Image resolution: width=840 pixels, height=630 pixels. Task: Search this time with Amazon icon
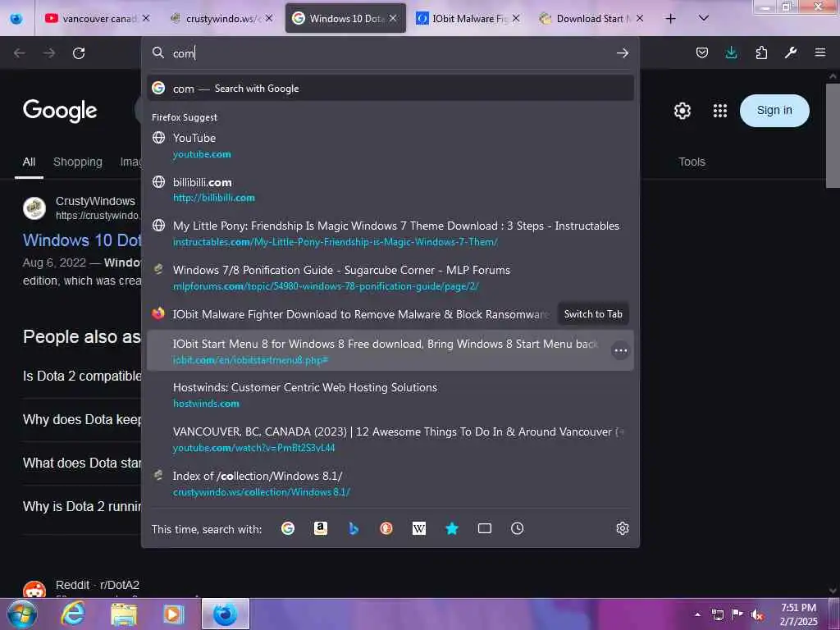tap(321, 529)
